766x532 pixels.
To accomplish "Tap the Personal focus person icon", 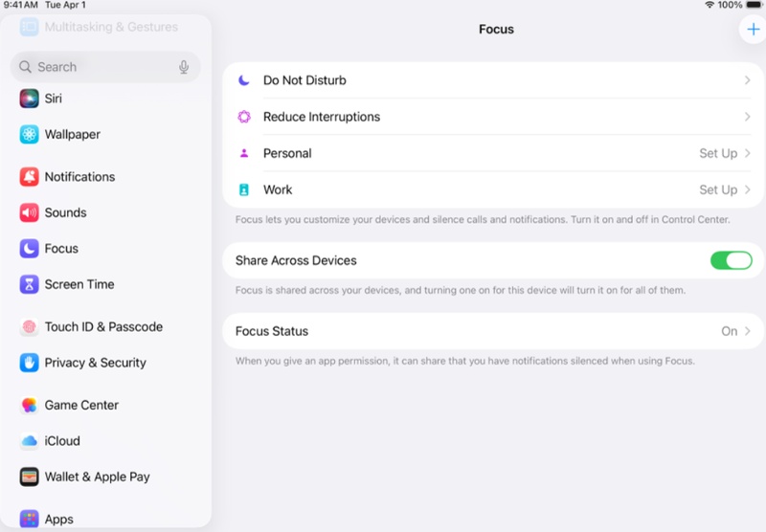I will [x=244, y=153].
